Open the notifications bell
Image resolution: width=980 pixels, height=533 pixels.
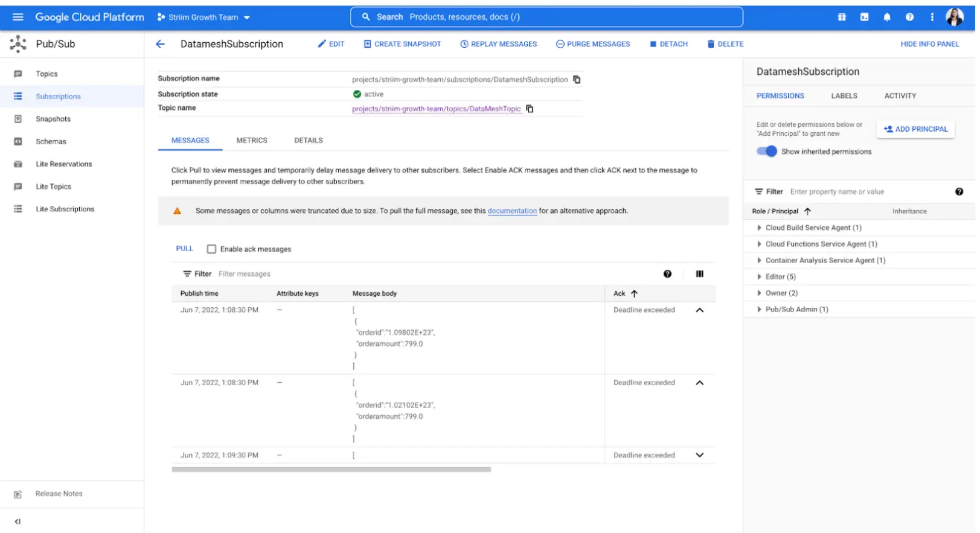pos(886,17)
